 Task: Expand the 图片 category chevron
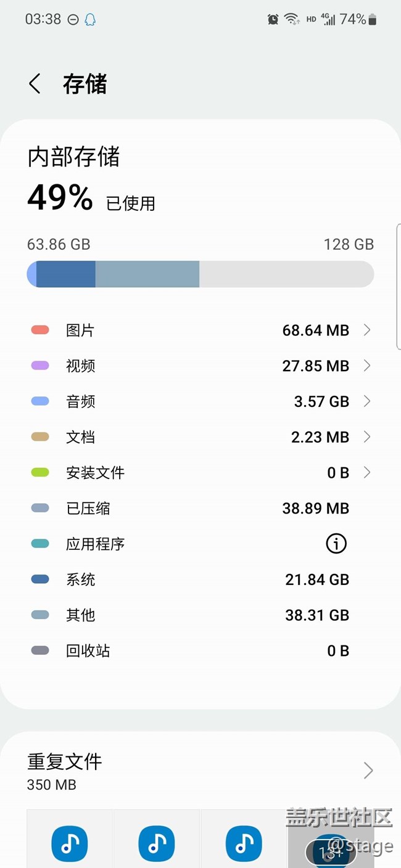(x=367, y=330)
